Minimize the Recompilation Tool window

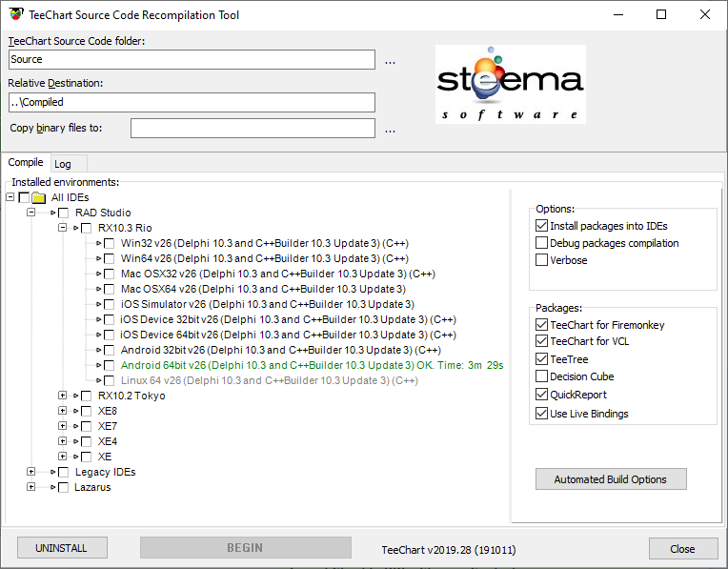pyautogui.click(x=618, y=14)
